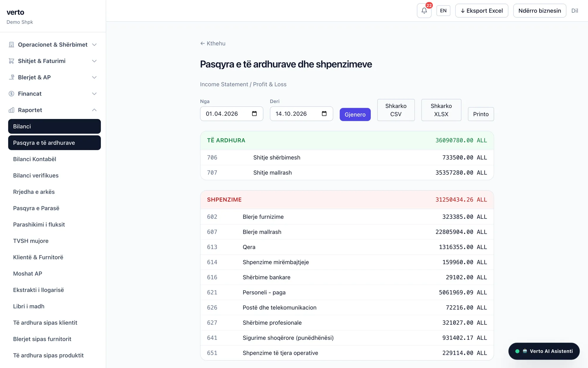Screen dimensions: 588x368
Task: Click the Shitje mallrash row text
Action: pos(272,173)
